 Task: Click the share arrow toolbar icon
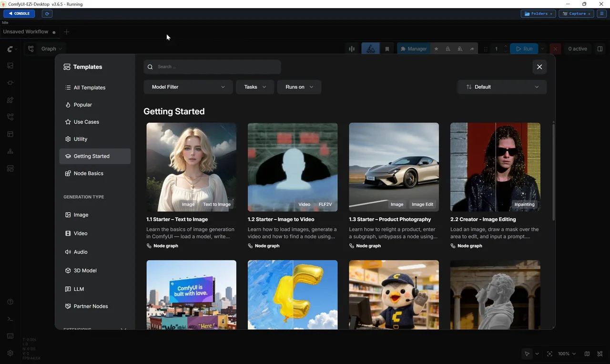tap(472, 49)
